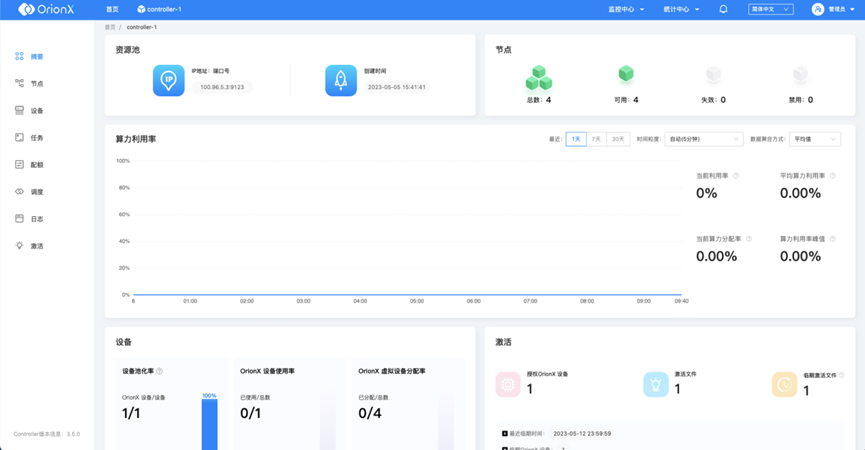Click the pink chip 授权OrionX设备 icon
This screenshot has height=450, width=865.
pos(508,384)
